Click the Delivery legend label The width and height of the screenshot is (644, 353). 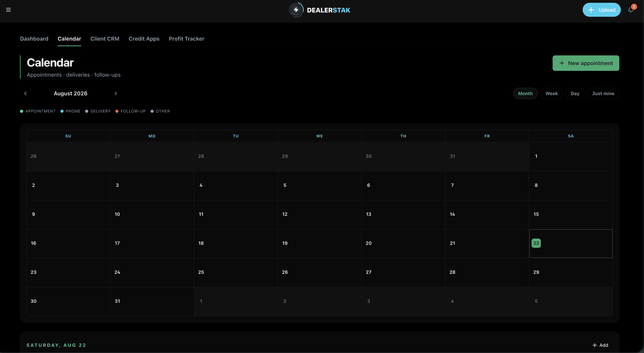pyautogui.click(x=100, y=111)
